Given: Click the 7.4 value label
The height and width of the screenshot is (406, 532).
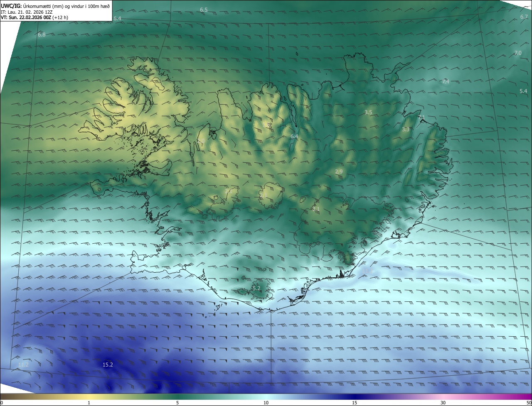Looking at the screenshot, I should tap(446, 82).
